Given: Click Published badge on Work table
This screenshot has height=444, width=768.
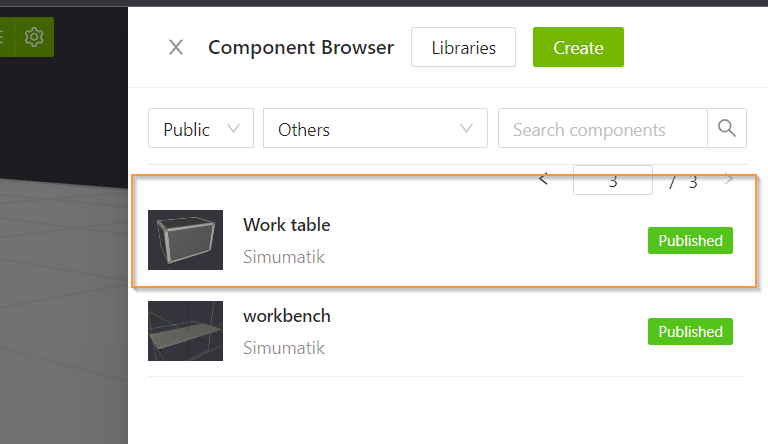Looking at the screenshot, I should [690, 241].
